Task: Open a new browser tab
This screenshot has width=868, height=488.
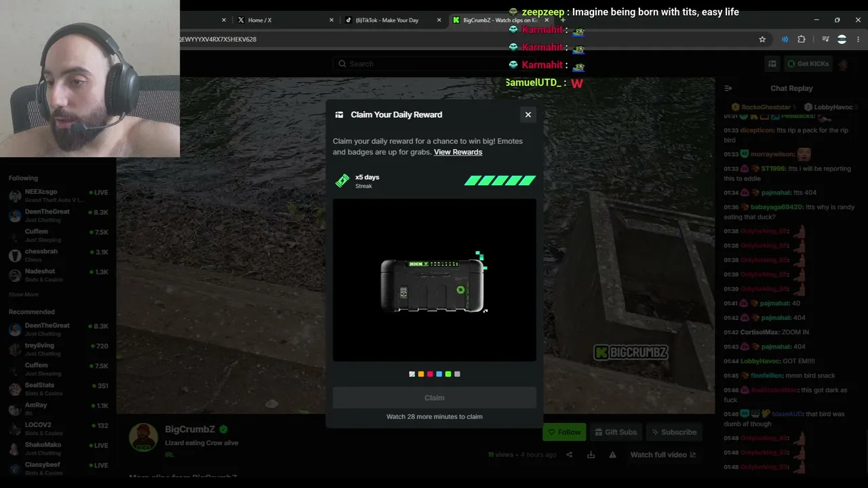Action: tap(563, 20)
